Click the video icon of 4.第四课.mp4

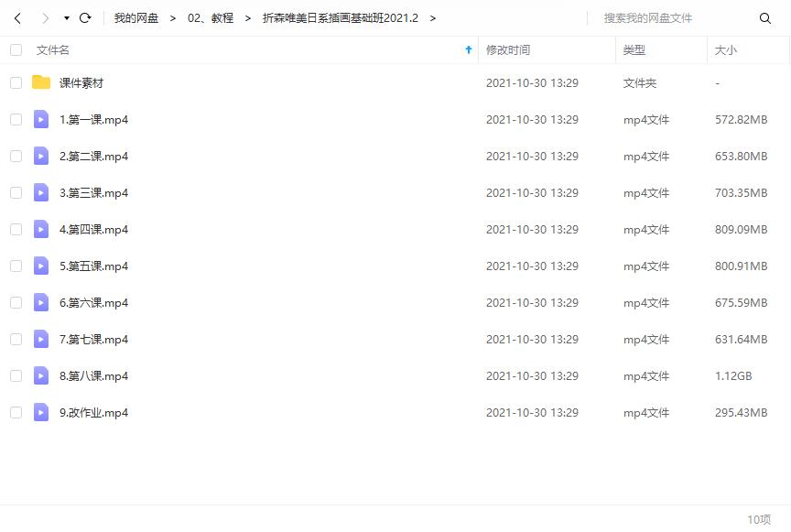pyautogui.click(x=41, y=229)
